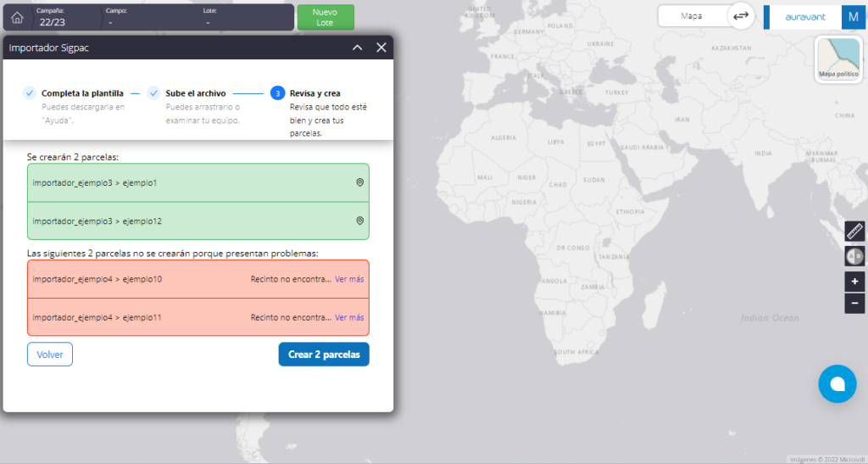Switch to Mapa político thumbnail
Screen dimensions: 868x464
tap(838, 59)
